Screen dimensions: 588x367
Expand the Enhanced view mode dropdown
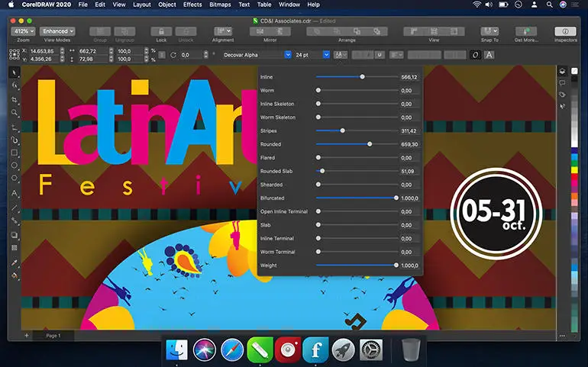pyautogui.click(x=57, y=31)
